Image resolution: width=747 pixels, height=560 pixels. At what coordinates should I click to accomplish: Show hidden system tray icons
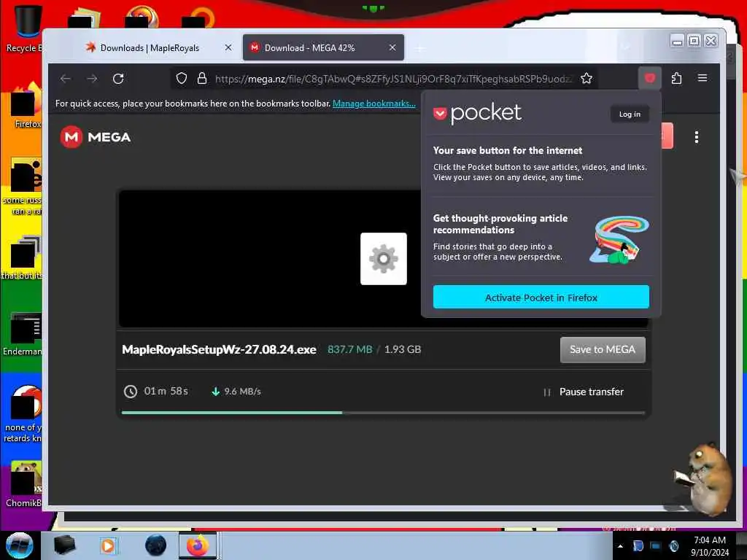point(620,546)
